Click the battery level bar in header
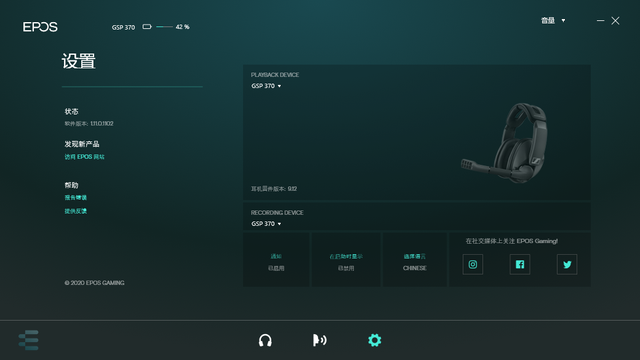This screenshot has width=640, height=360. click(x=164, y=27)
